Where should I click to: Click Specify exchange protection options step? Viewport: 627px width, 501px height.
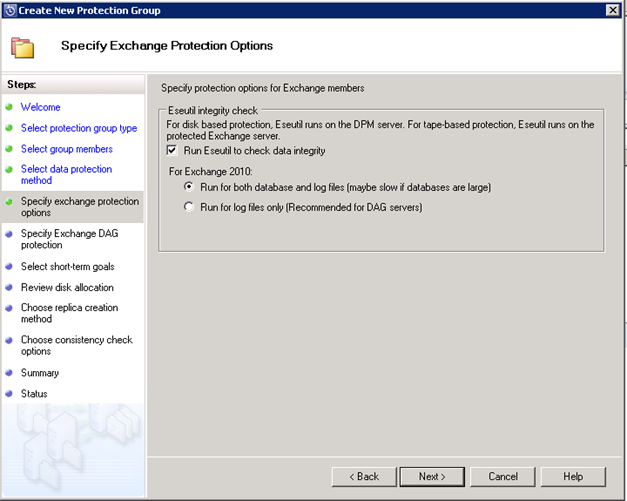[79, 207]
